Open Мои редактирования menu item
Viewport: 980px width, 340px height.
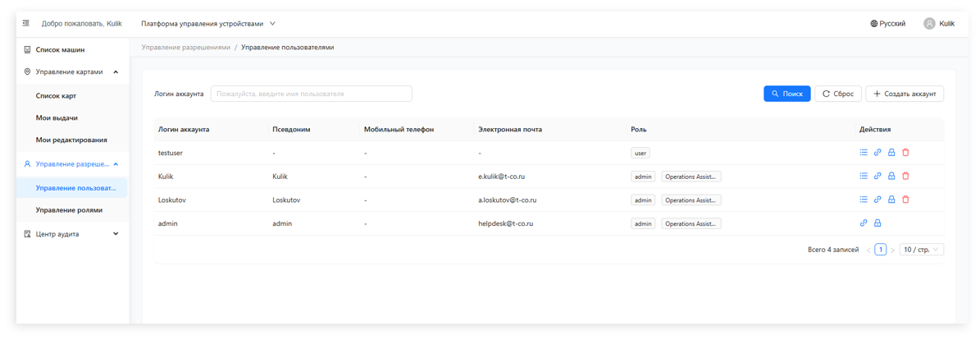pyautogui.click(x=72, y=140)
